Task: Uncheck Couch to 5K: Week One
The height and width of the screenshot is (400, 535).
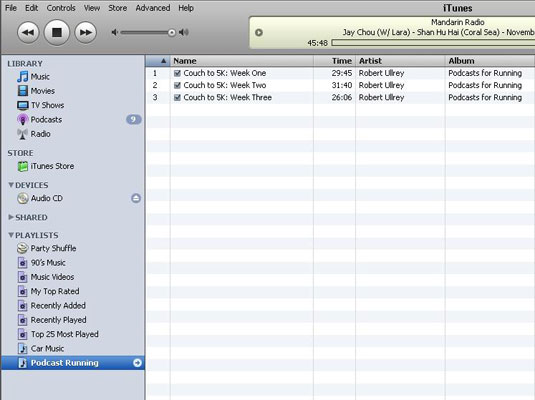Action: (177, 73)
